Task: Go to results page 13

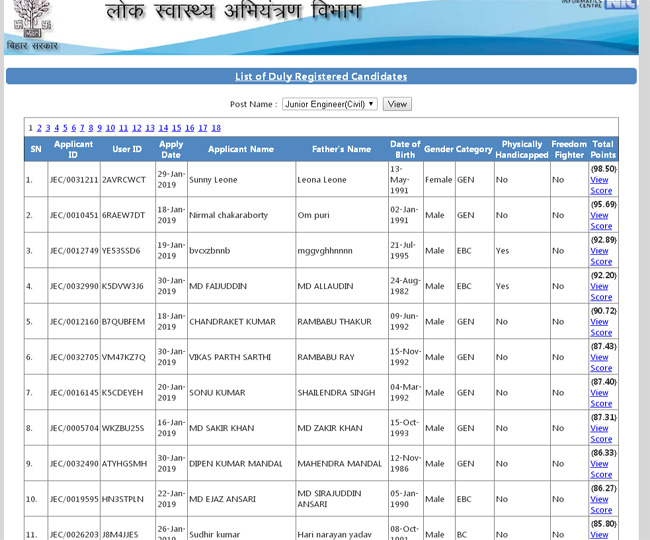Action: point(150,128)
